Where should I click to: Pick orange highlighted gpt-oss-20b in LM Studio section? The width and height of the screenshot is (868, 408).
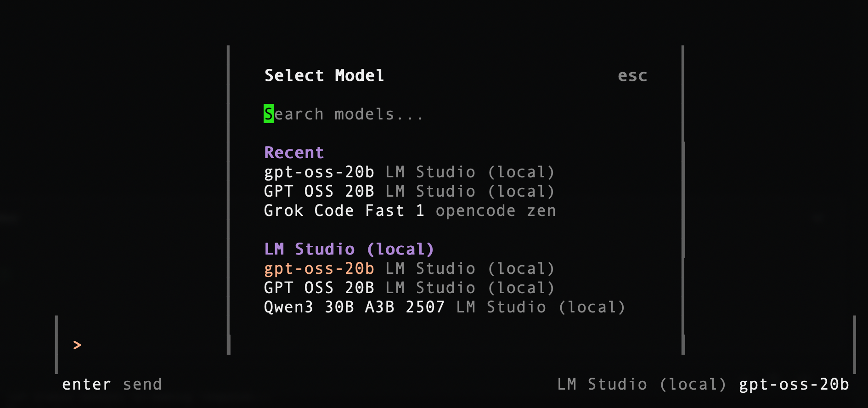click(x=319, y=269)
